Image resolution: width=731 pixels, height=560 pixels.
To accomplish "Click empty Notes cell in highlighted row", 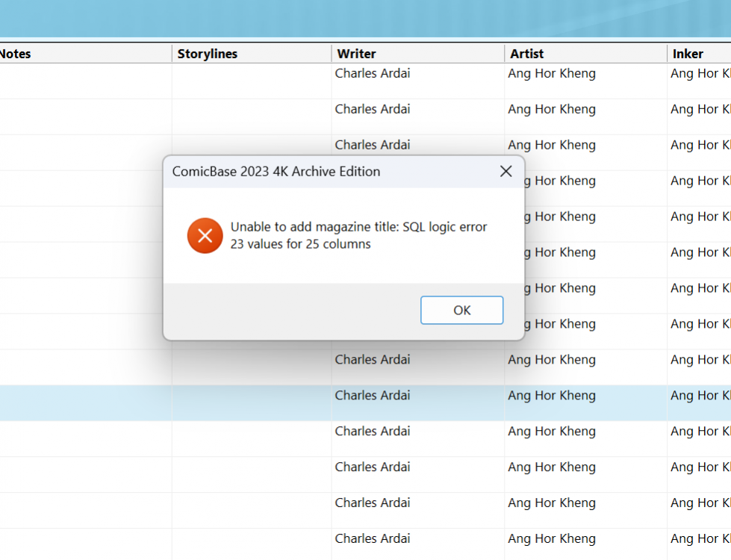I will 86,403.
